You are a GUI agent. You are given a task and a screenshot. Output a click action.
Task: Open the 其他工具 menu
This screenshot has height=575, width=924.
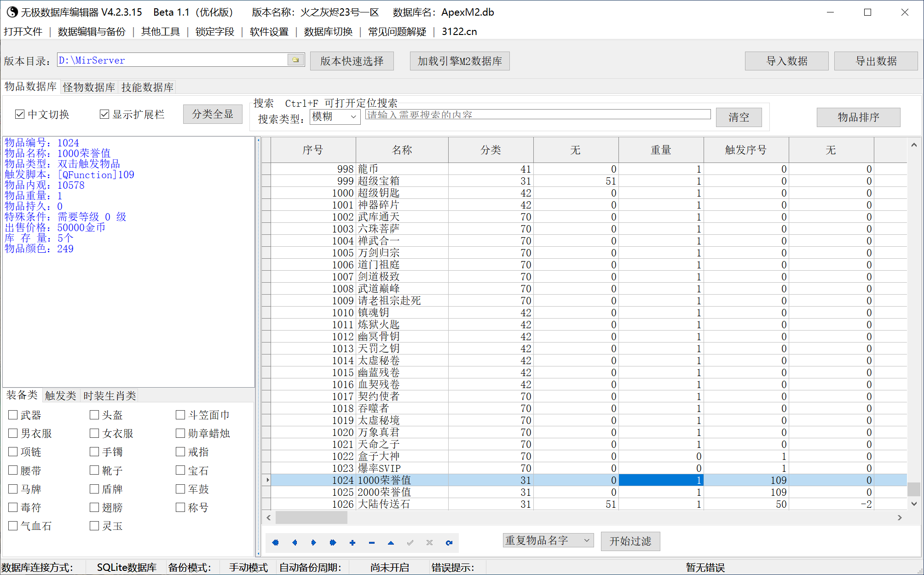pos(161,32)
